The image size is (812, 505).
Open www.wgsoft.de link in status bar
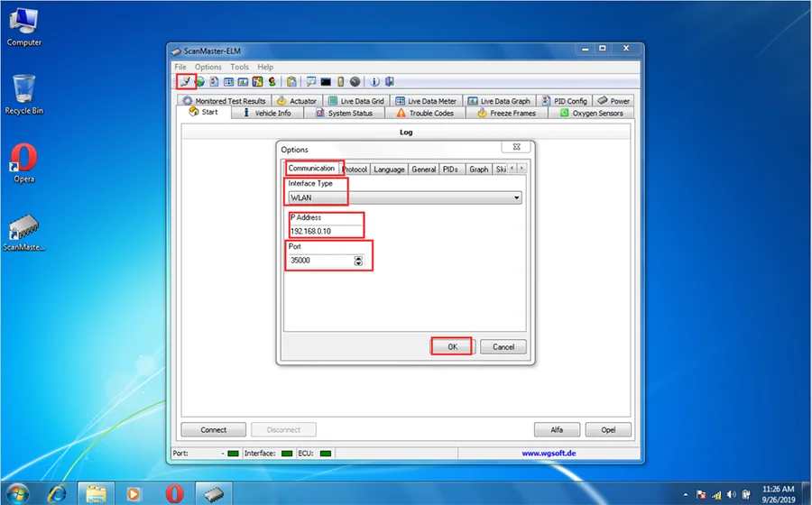pyautogui.click(x=549, y=454)
